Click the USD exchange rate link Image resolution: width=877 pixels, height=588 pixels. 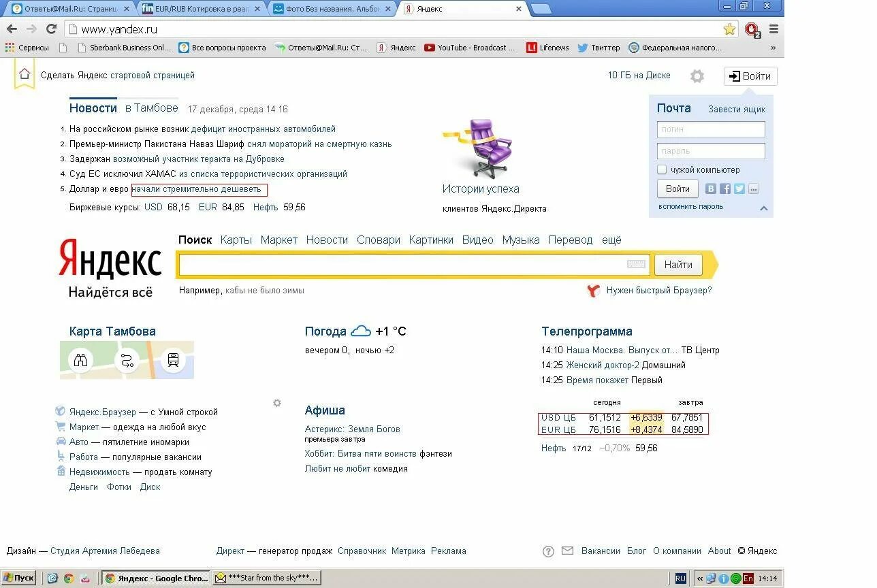coord(153,207)
